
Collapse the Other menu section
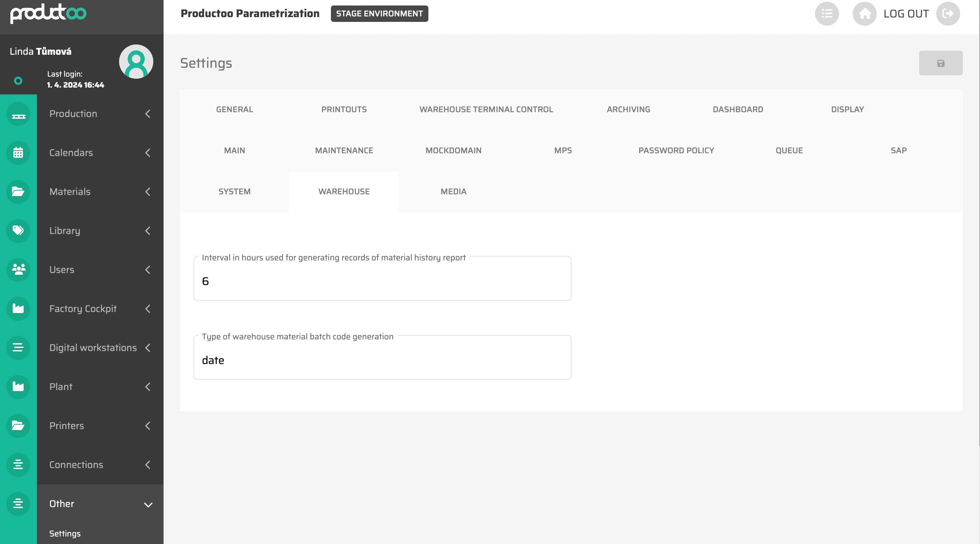click(x=148, y=504)
